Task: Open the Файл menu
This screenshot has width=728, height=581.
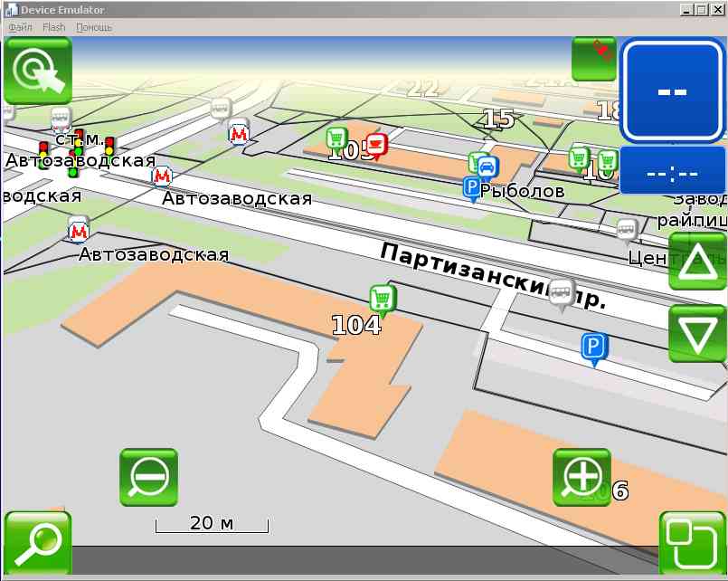Action: [x=20, y=27]
